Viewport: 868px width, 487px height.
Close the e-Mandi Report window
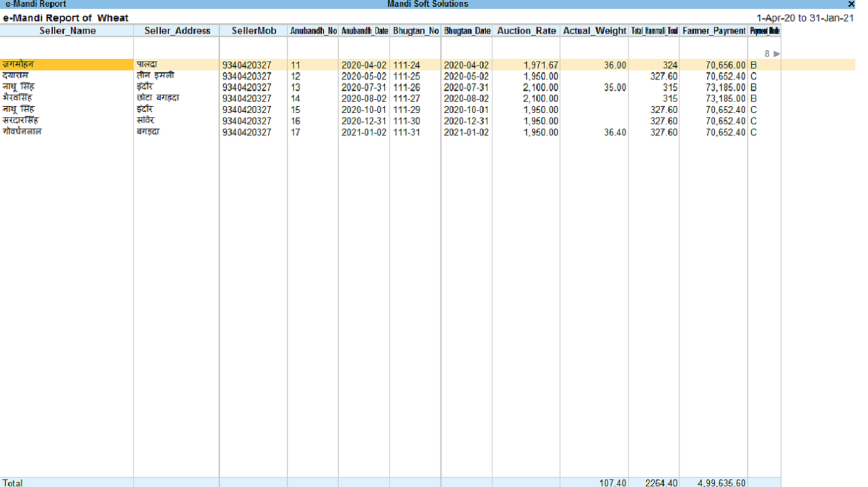point(851,4)
